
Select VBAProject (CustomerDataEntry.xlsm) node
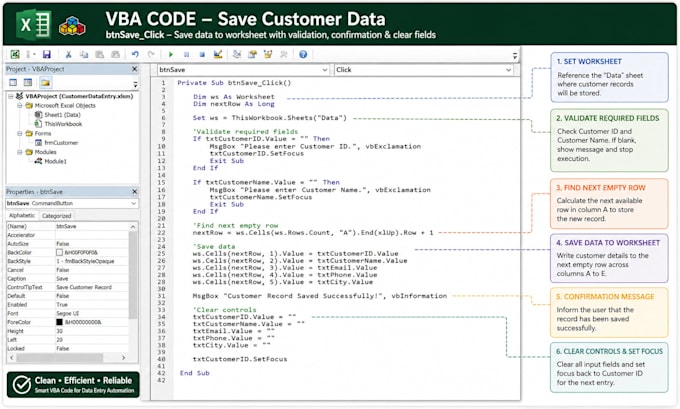click(x=75, y=96)
